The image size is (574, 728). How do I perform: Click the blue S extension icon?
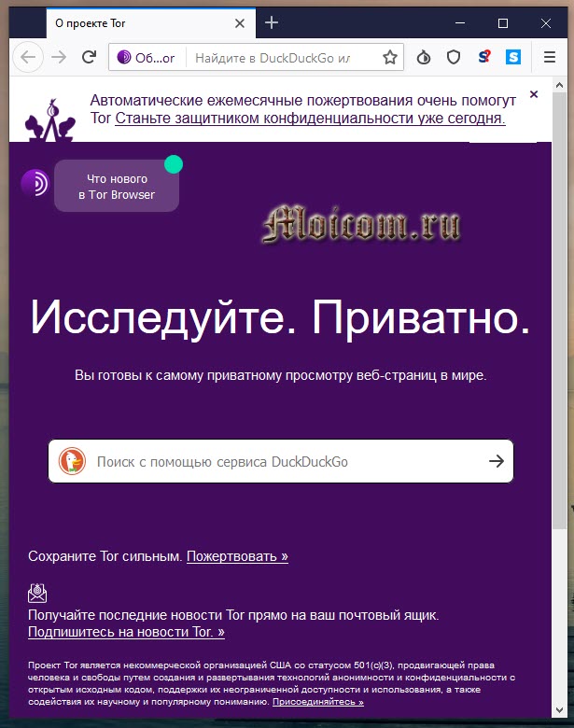point(513,57)
